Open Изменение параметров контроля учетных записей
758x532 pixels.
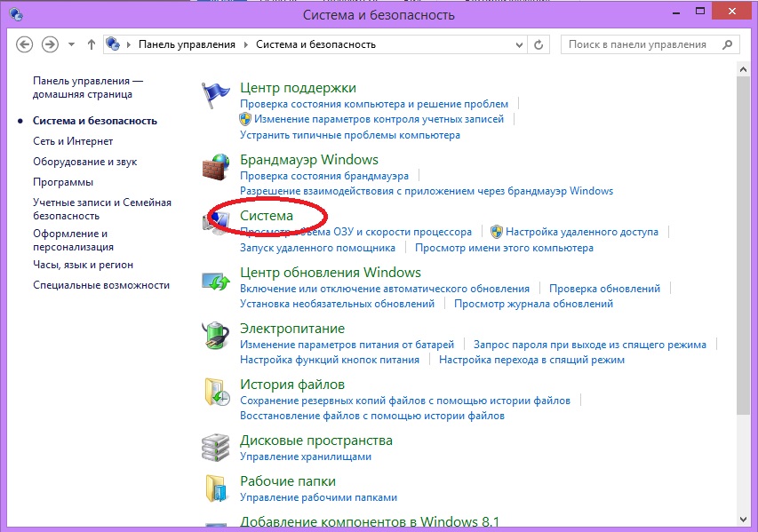click(x=379, y=119)
